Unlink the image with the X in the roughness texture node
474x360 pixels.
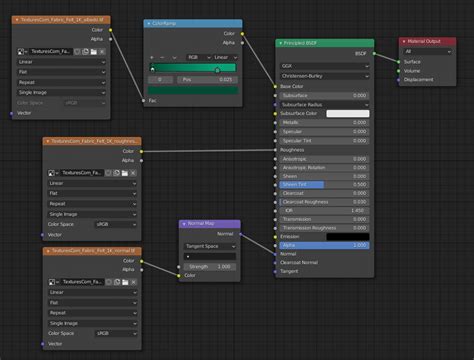coord(133,173)
